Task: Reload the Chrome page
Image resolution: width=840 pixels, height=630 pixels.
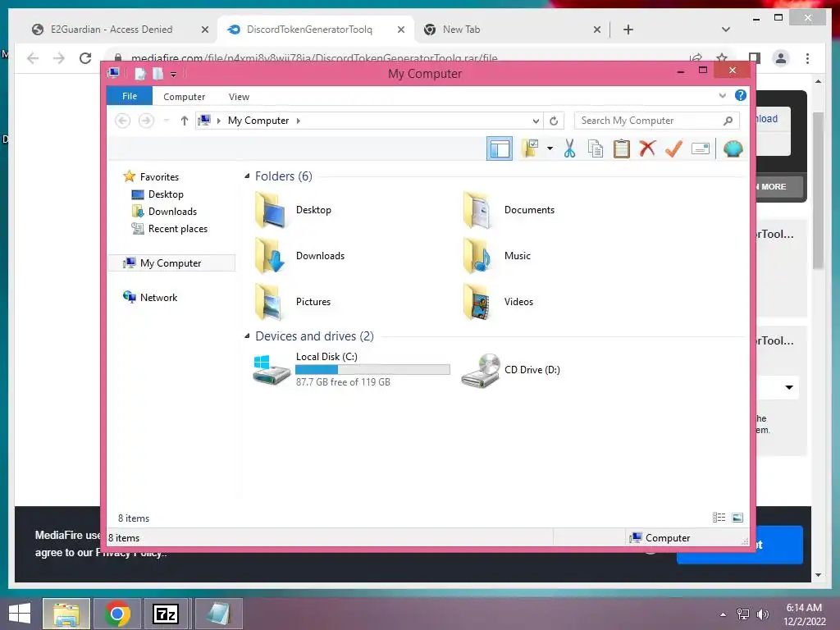Action: coord(85,58)
